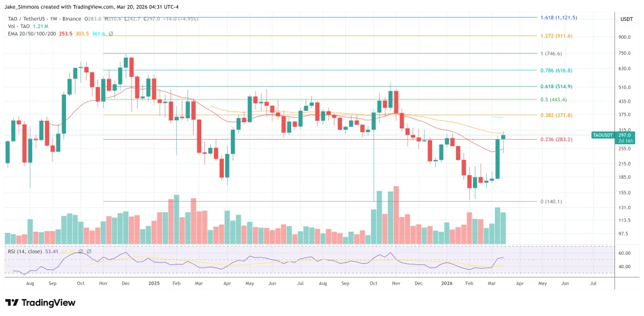Click the TradingView wordmark link
The height and width of the screenshot is (316, 644).
coord(48,303)
